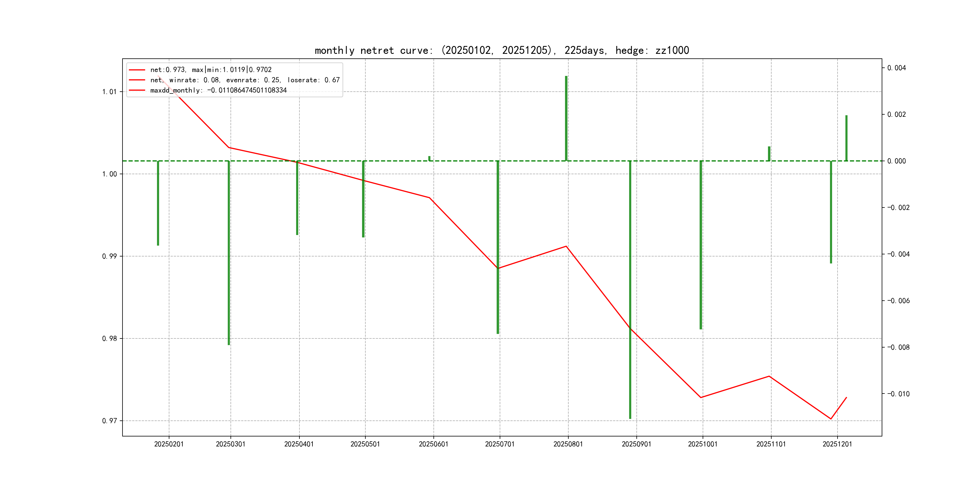This screenshot has width=980, height=490.
Task: Click the maxdd_monthly legend entry
Action: coord(218,90)
